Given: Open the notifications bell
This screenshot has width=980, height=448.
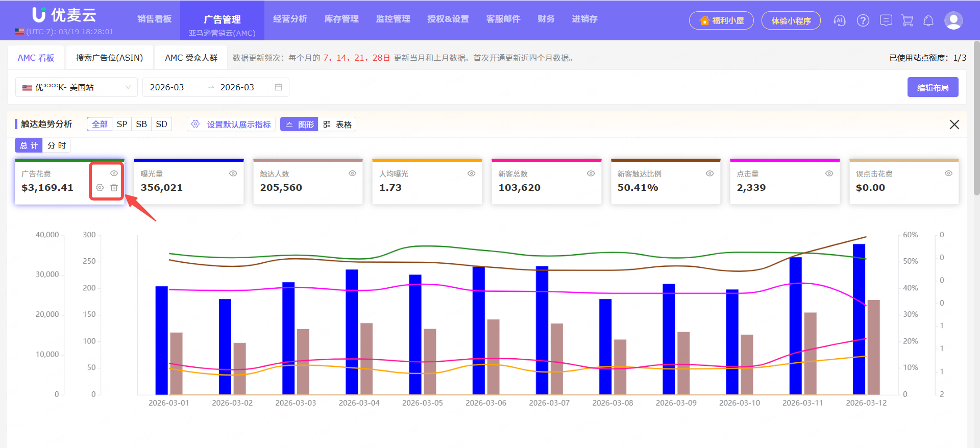Looking at the screenshot, I should tap(928, 20).
